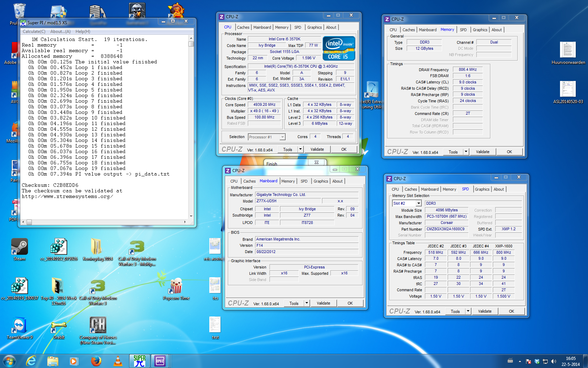Viewport: 588px width, 368px height.
Task: Open ASL20140520-03 document on desktop
Action: click(x=568, y=93)
